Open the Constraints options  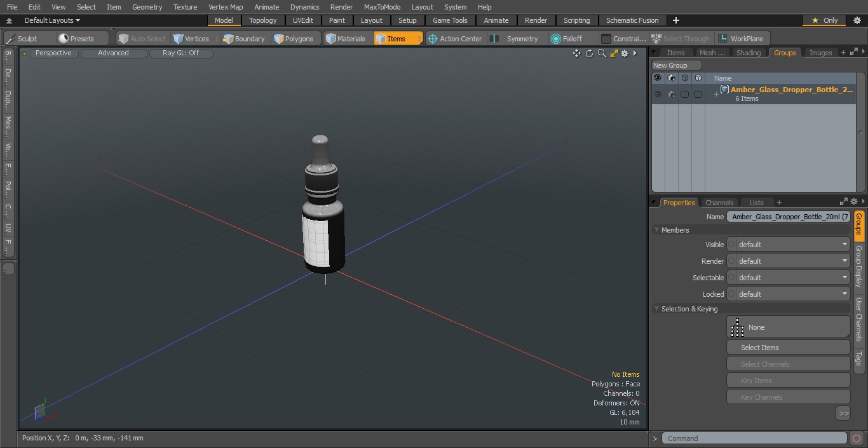click(624, 39)
